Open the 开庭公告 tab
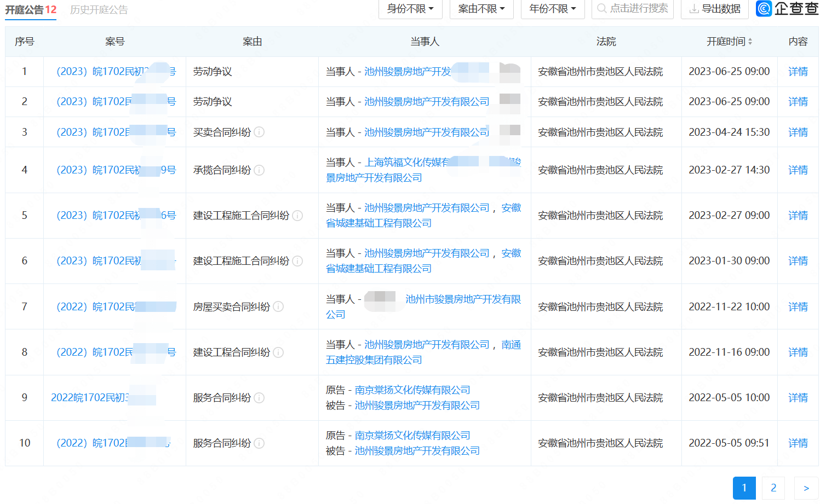 31,10
